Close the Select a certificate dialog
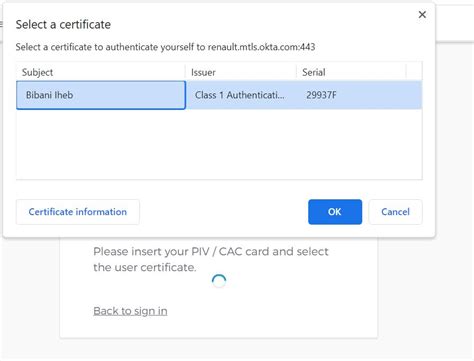The image size is (474, 361). (422, 15)
